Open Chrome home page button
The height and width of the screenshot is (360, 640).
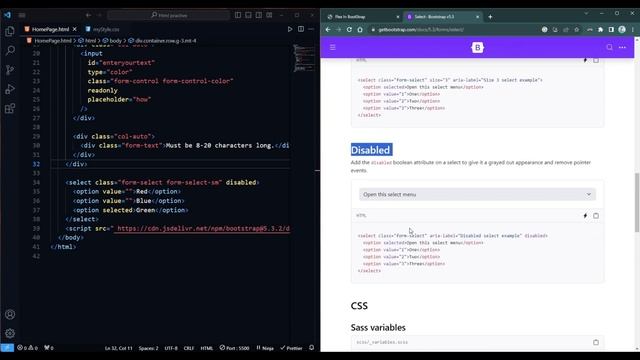coord(360,29)
